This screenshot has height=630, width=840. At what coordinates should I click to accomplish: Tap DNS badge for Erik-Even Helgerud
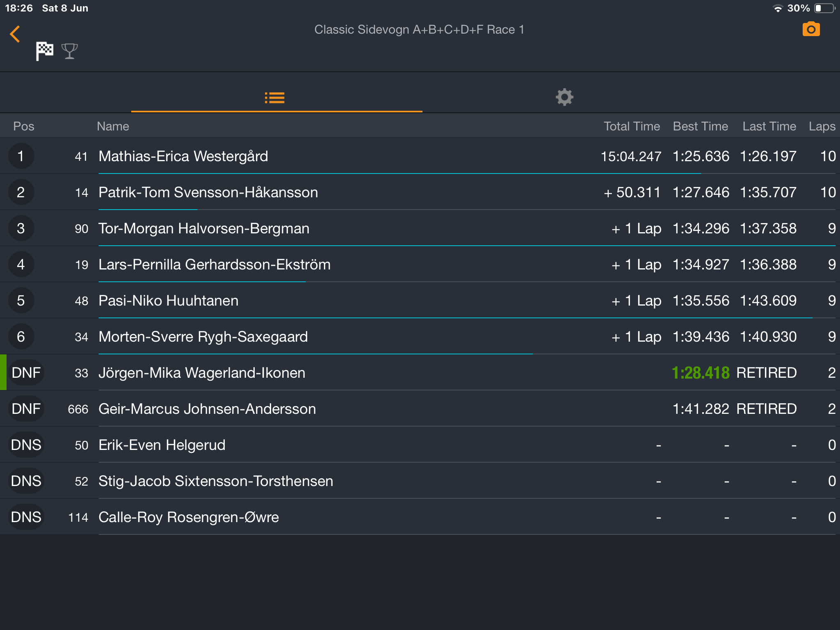coord(26,445)
